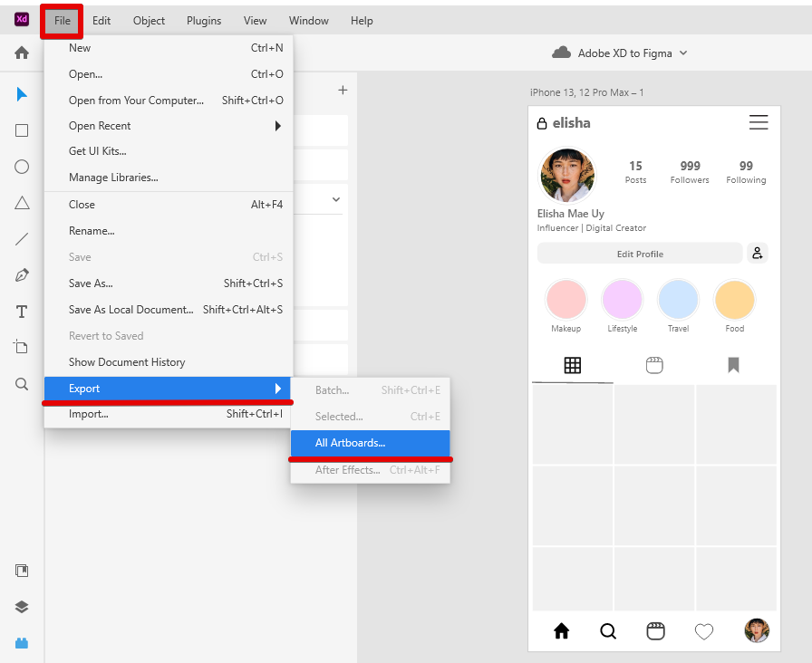Pick the Artboard tool
812x663 pixels.
pyautogui.click(x=22, y=347)
